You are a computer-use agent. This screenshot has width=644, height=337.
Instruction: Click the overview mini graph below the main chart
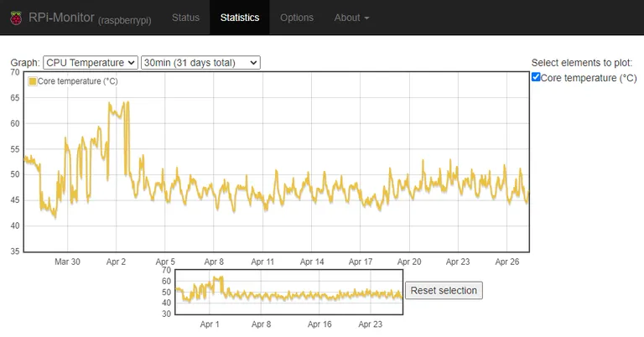288,293
